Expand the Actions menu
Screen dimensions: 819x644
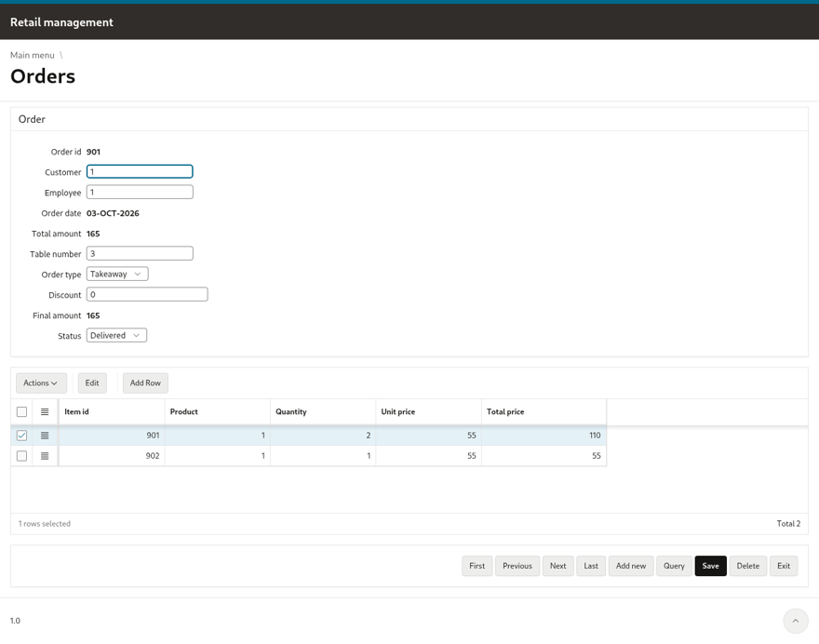(x=41, y=382)
